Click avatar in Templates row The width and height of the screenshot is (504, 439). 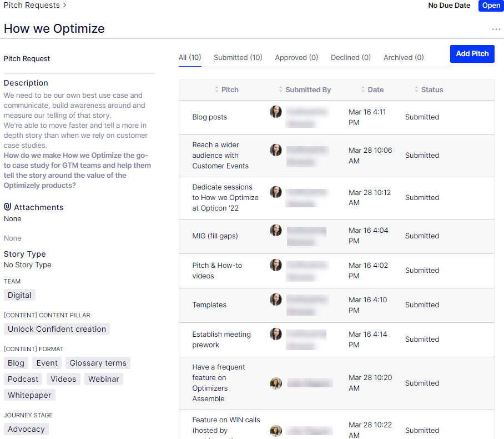[275, 300]
